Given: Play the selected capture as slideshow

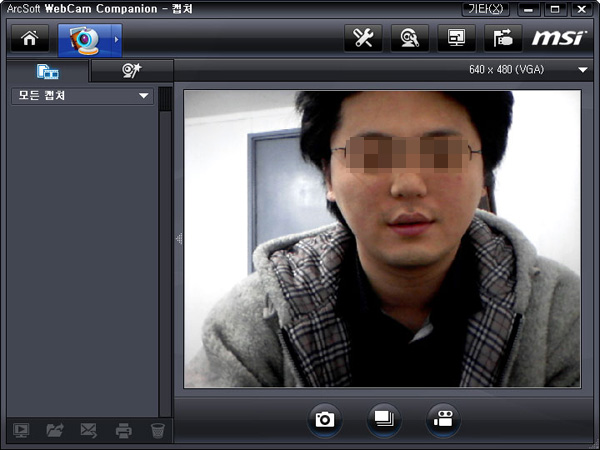Looking at the screenshot, I should (x=21, y=430).
